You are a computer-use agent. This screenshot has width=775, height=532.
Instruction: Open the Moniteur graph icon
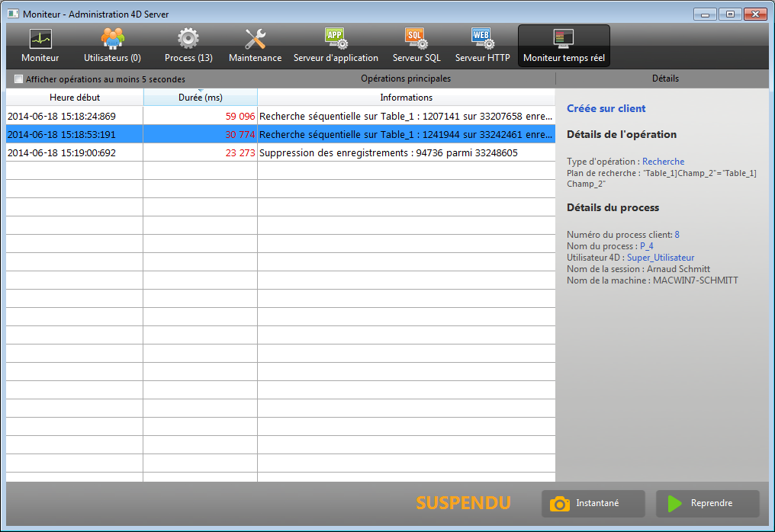[x=40, y=39]
